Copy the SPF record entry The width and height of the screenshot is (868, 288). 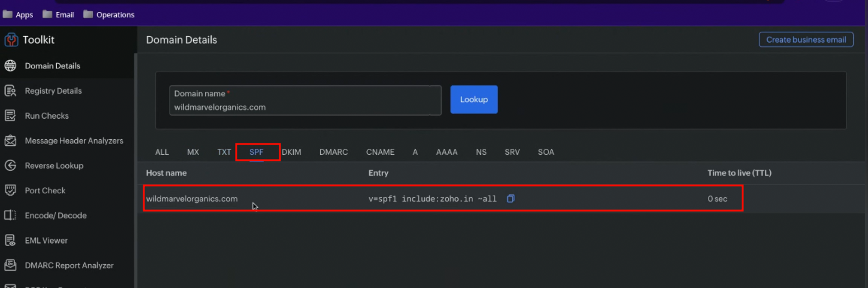tap(511, 199)
